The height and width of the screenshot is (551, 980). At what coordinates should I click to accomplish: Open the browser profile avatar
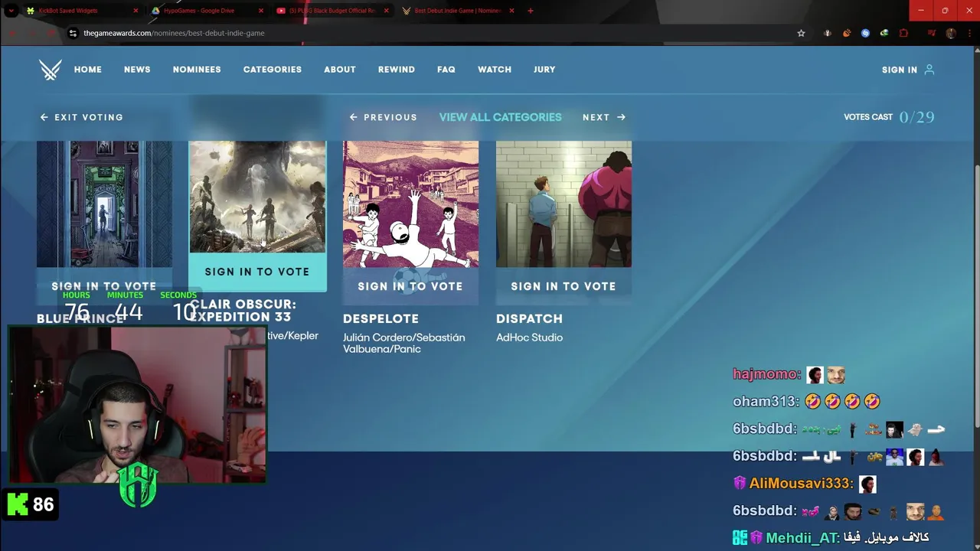pyautogui.click(x=951, y=33)
